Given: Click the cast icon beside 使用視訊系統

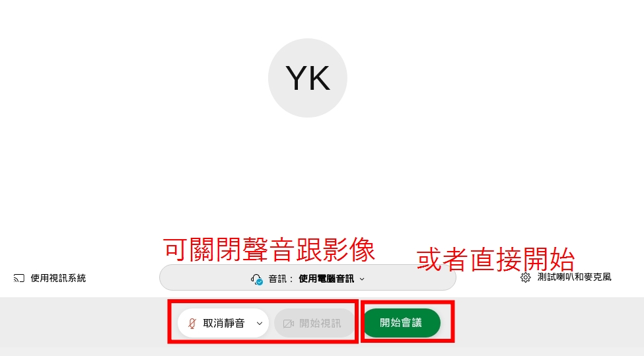Looking at the screenshot, I should (19, 279).
